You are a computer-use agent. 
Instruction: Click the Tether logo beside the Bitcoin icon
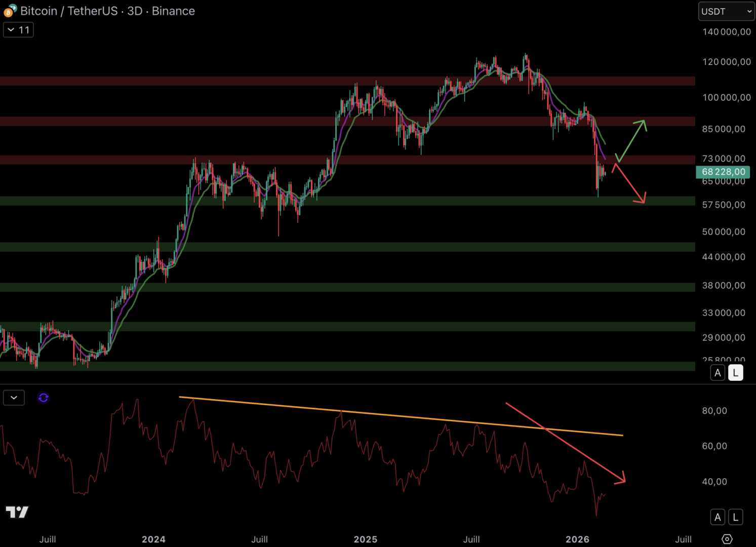13,8
